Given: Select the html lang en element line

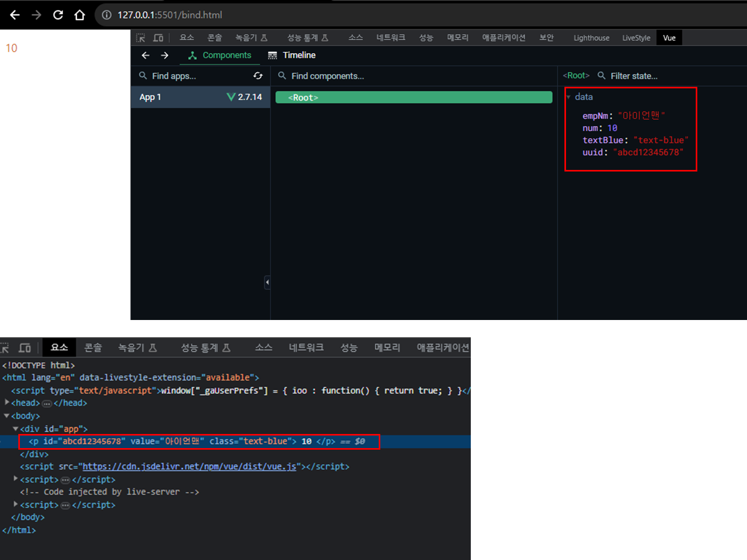Looking at the screenshot, I should 131,378.
